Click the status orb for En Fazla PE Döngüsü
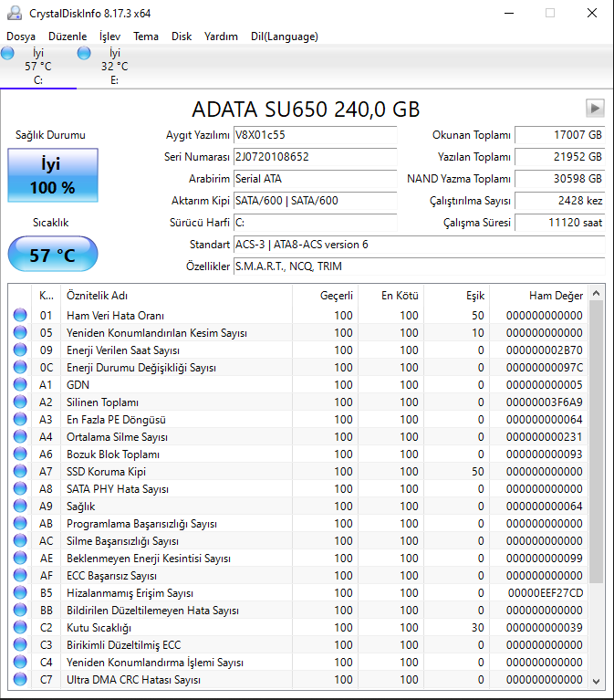The width and height of the screenshot is (614, 700). pos(20,419)
